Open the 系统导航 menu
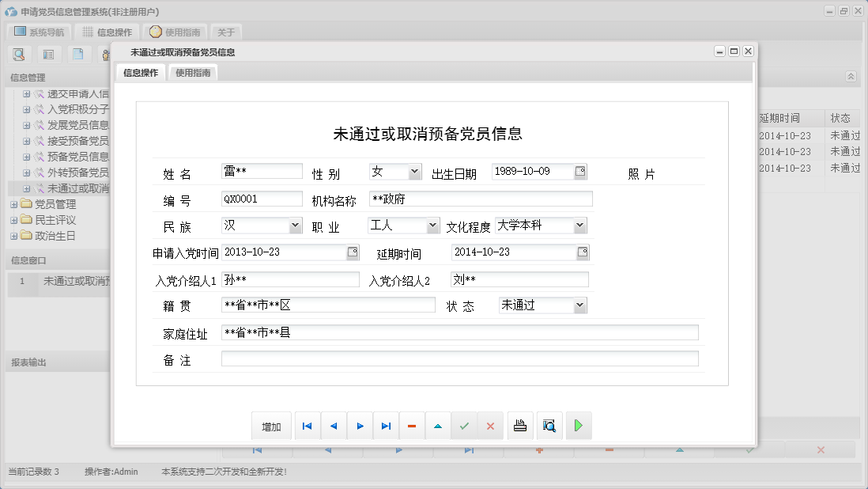The height and width of the screenshot is (489, 868). click(x=38, y=32)
